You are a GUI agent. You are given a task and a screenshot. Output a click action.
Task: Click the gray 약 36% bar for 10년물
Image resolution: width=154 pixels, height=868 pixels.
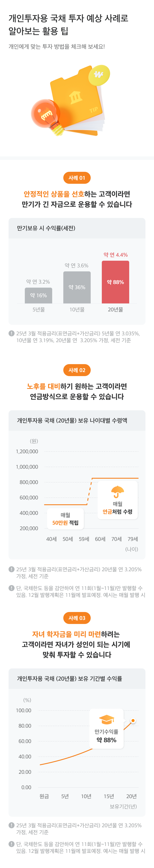click(77, 287)
